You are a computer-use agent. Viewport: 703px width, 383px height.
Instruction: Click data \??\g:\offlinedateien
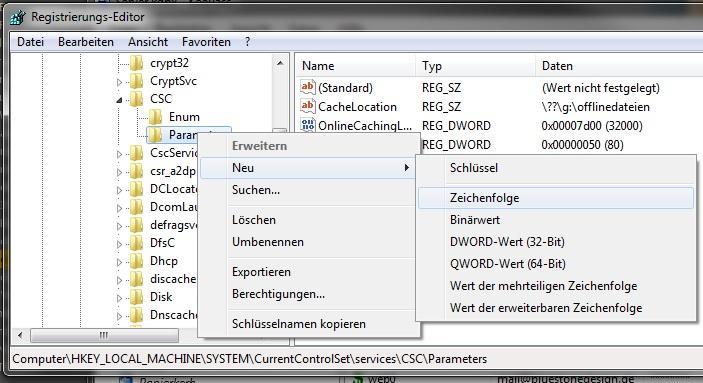tap(595, 107)
